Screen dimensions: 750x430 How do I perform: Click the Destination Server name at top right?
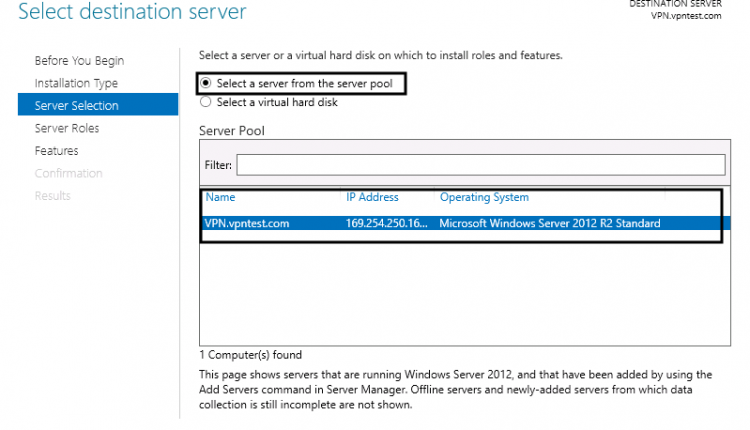(x=685, y=17)
